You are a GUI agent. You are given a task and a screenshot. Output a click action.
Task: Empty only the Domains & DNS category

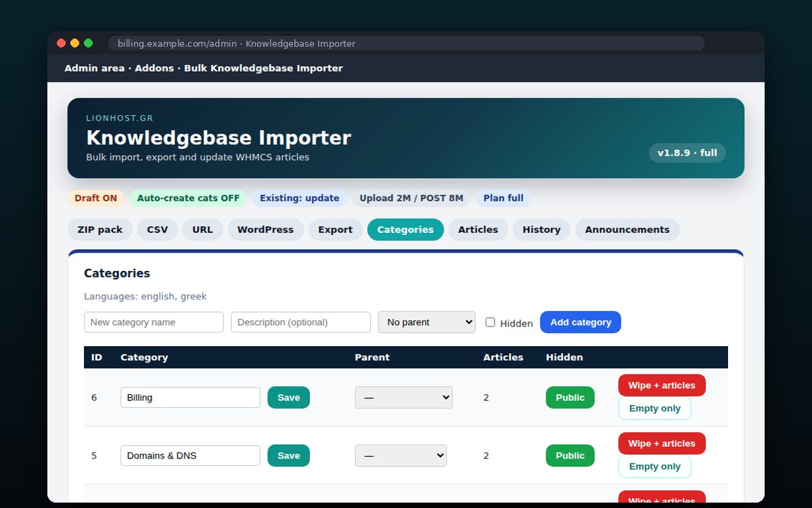655,467
